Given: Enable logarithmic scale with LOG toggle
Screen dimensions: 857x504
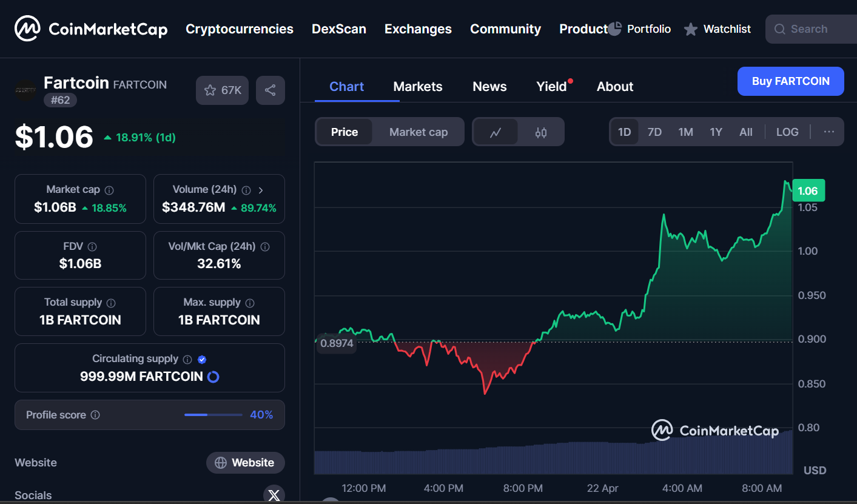Looking at the screenshot, I should pyautogui.click(x=787, y=132).
